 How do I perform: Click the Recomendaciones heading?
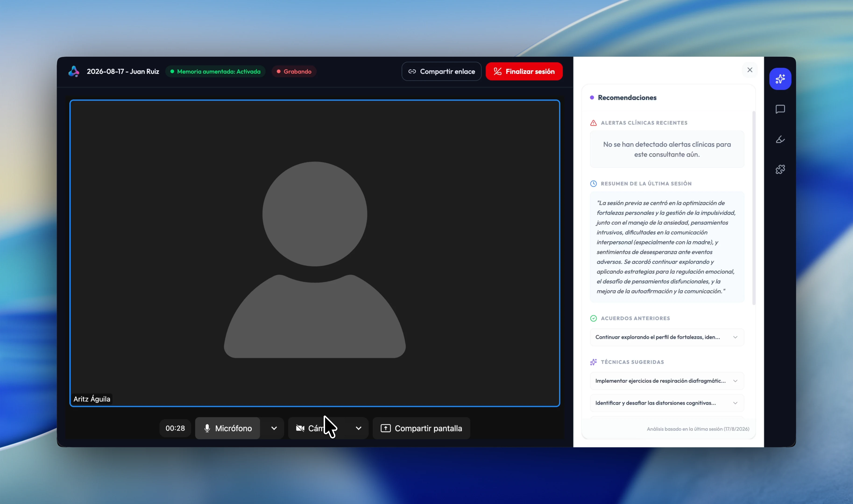pos(627,98)
